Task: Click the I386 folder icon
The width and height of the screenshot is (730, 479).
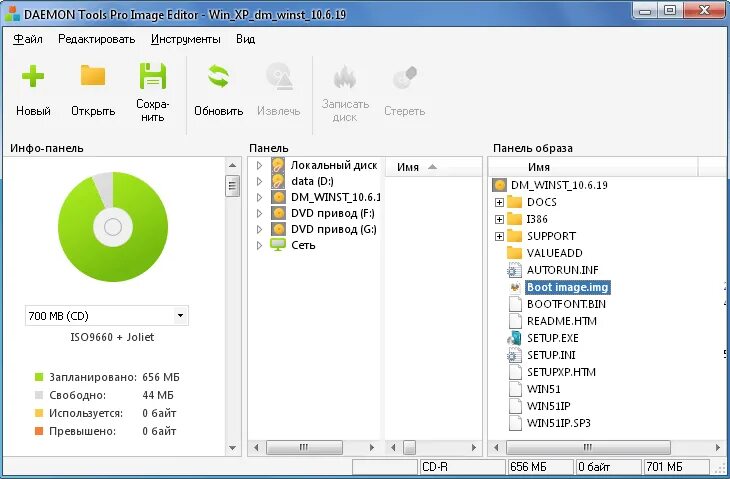Action: [x=514, y=219]
